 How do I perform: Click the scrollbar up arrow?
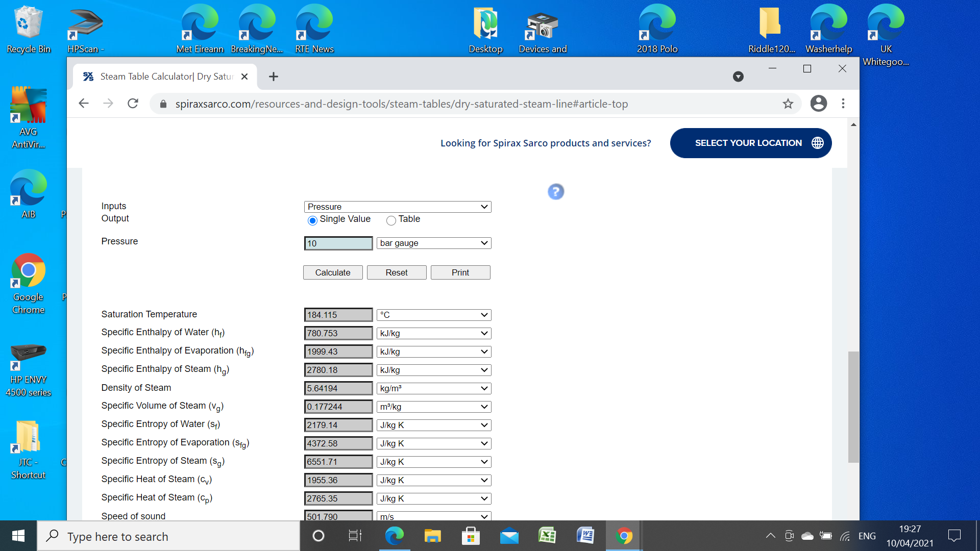pos(853,124)
